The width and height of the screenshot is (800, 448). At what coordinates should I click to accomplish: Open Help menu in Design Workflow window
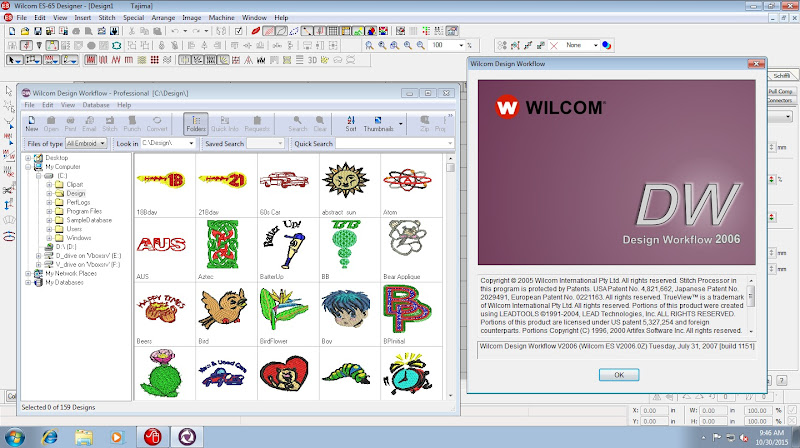tap(124, 105)
